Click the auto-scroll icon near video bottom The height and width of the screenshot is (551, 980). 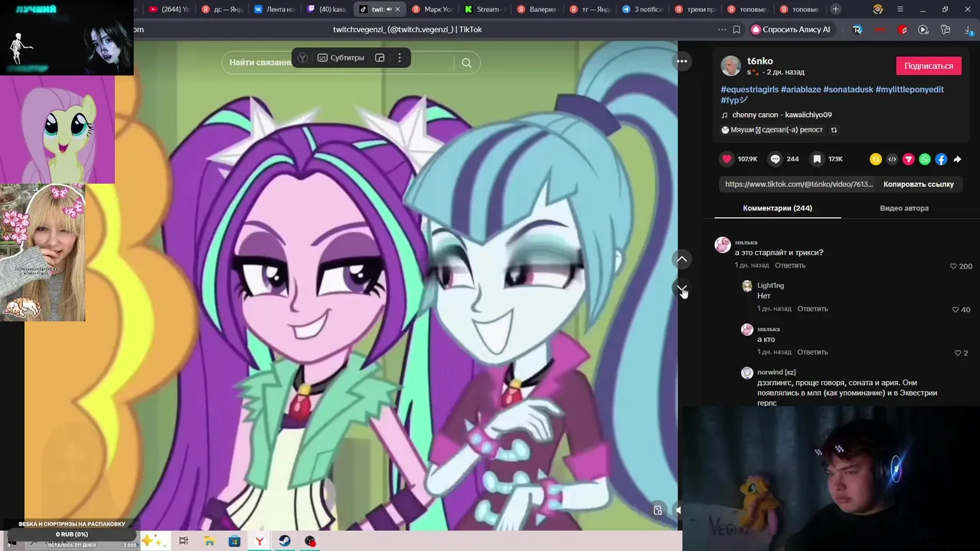(x=658, y=510)
